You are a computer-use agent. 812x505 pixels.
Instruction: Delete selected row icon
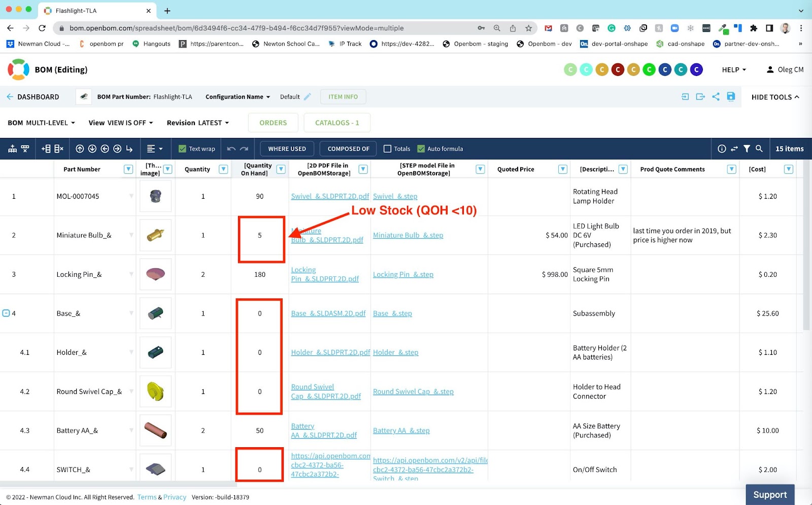[x=59, y=149]
